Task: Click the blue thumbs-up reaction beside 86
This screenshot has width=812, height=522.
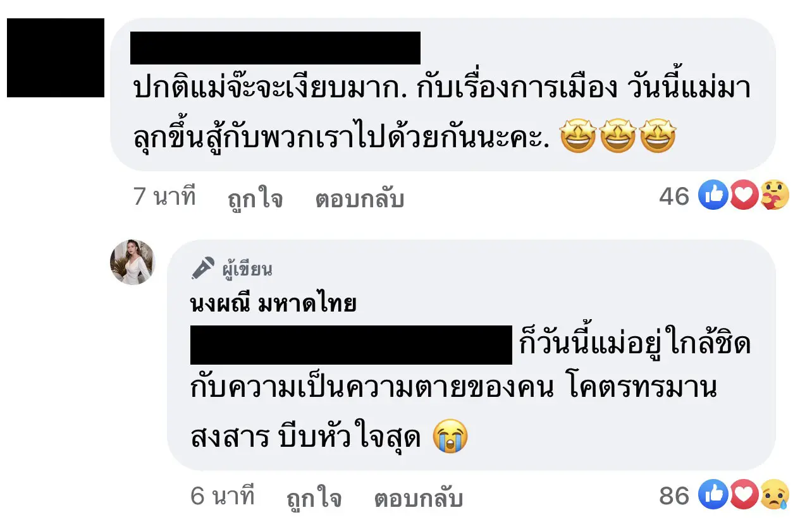Action: click(713, 495)
